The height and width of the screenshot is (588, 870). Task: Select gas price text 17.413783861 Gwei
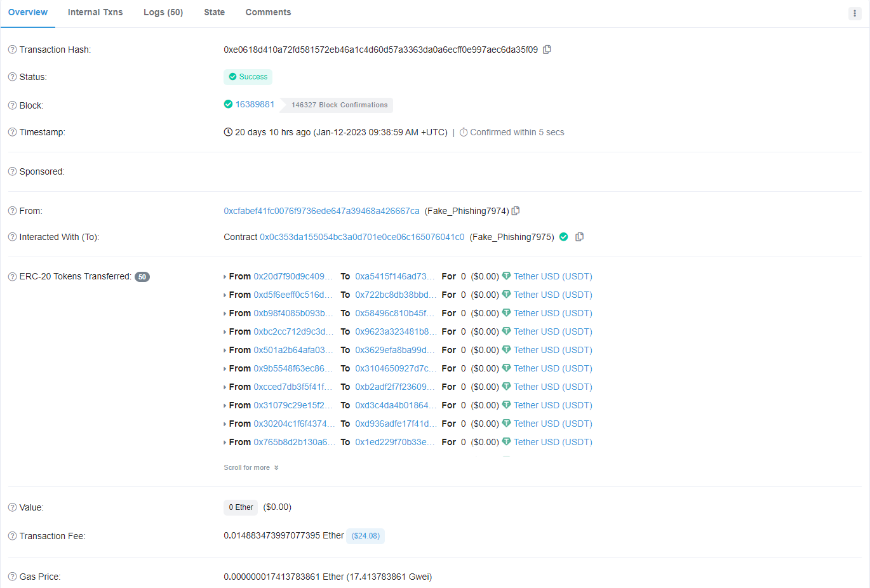click(389, 577)
